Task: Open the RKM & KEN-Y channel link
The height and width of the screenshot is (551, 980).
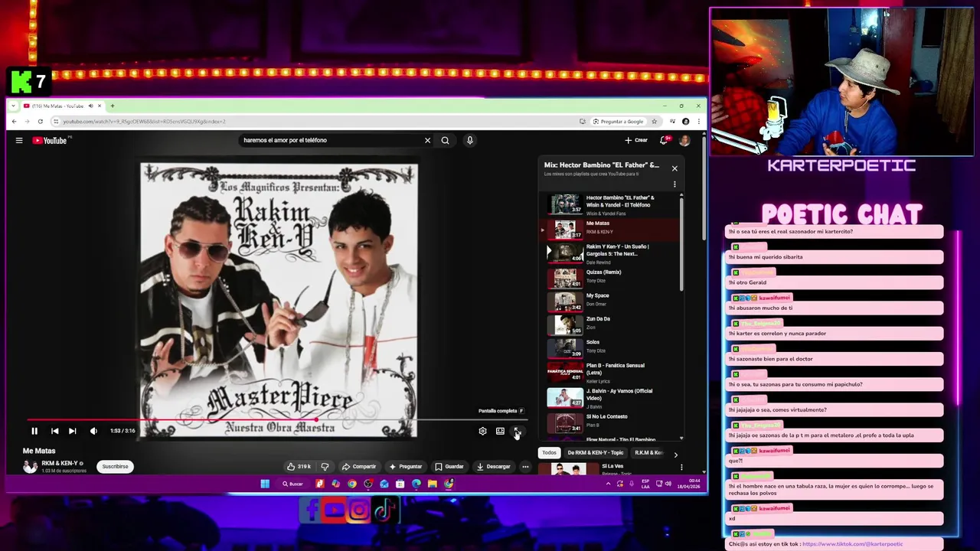Action: point(60,463)
